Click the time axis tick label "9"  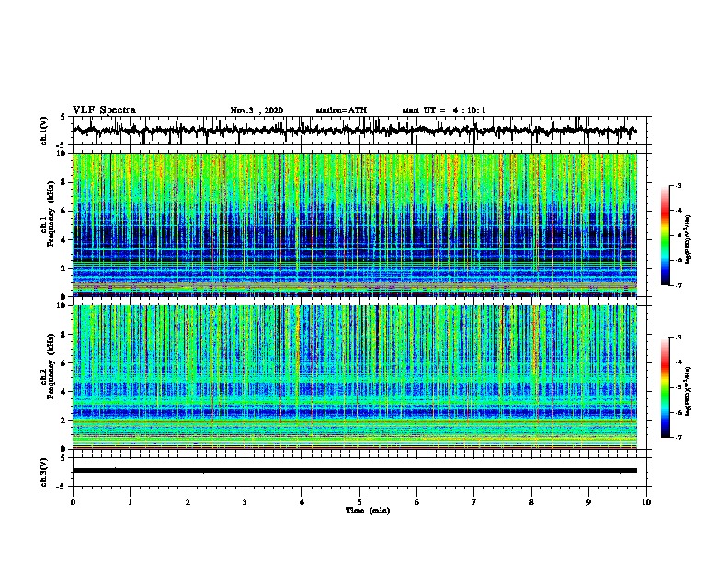pyautogui.click(x=588, y=502)
